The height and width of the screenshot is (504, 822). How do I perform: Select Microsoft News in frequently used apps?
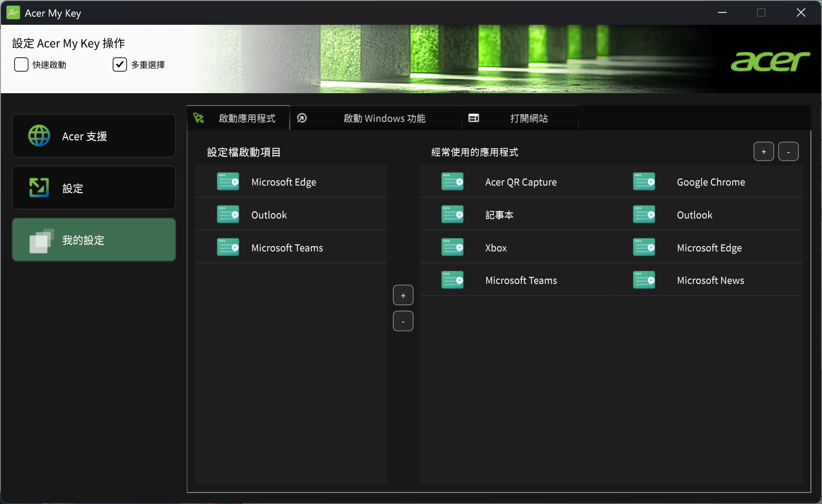710,280
